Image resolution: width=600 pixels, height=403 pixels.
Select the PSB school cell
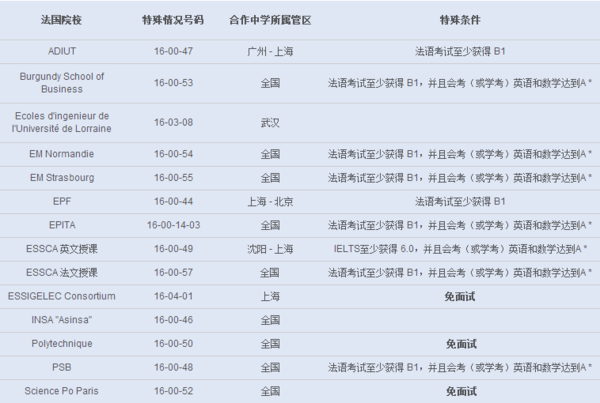click(62, 367)
